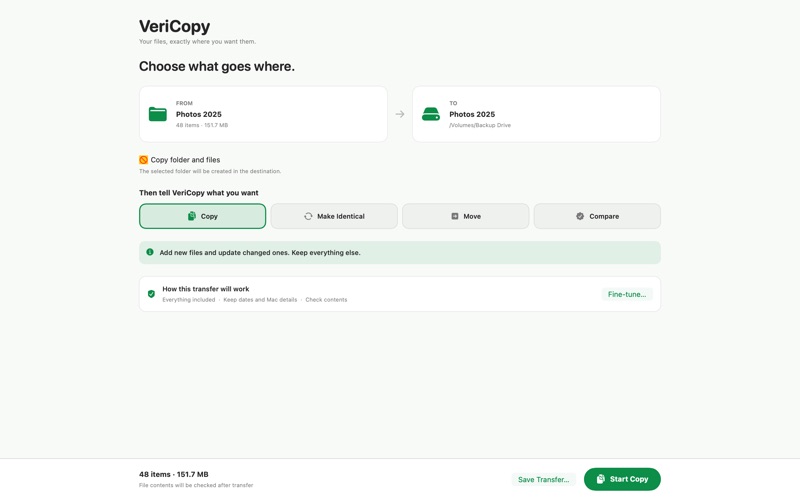Click the 'Everything included' summary text

click(189, 299)
